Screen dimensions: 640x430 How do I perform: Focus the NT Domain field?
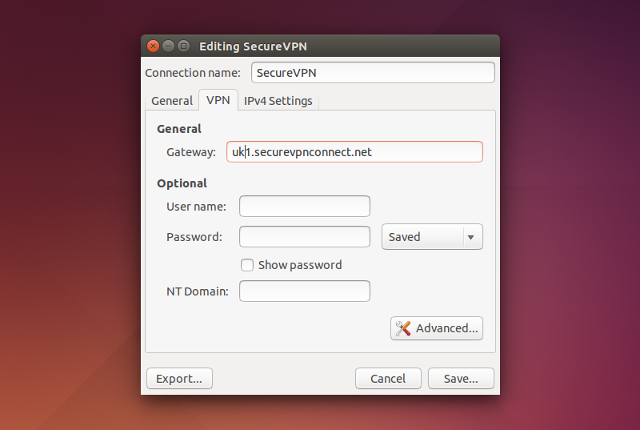click(304, 291)
